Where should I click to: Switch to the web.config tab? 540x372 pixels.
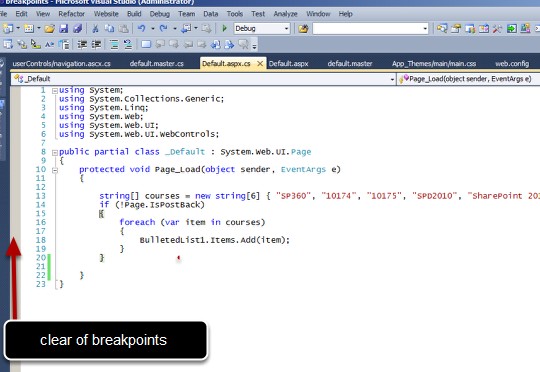(512, 64)
